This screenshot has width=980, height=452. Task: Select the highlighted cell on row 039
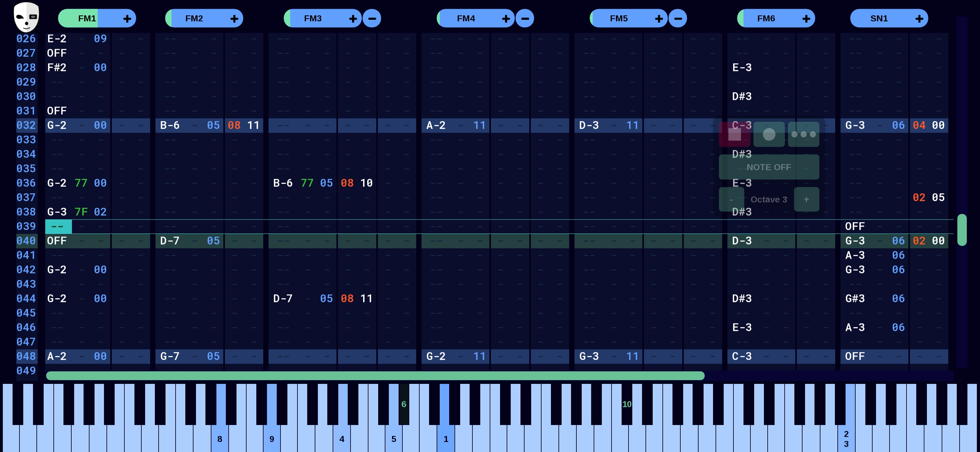point(58,227)
